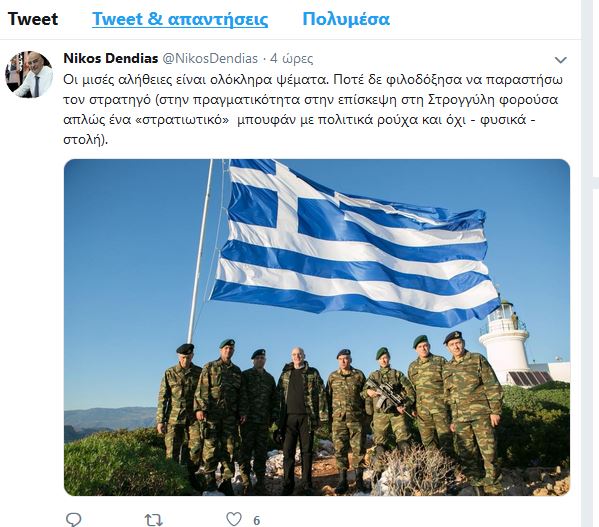
Task: Click the lighthouse in the attached photo
Action: (x=506, y=342)
